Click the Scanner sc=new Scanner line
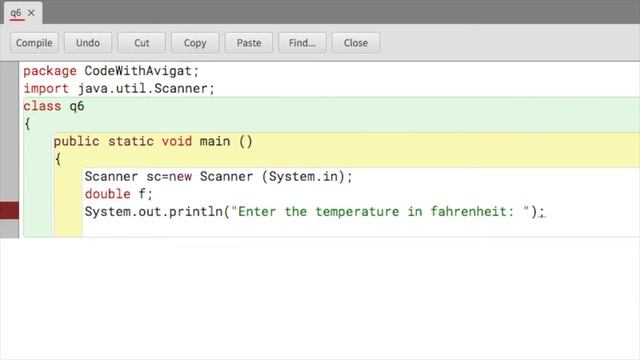 point(218,176)
